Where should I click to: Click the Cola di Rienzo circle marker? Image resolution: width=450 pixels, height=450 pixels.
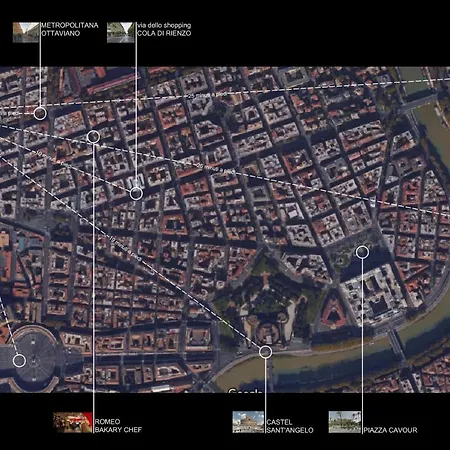click(x=136, y=193)
